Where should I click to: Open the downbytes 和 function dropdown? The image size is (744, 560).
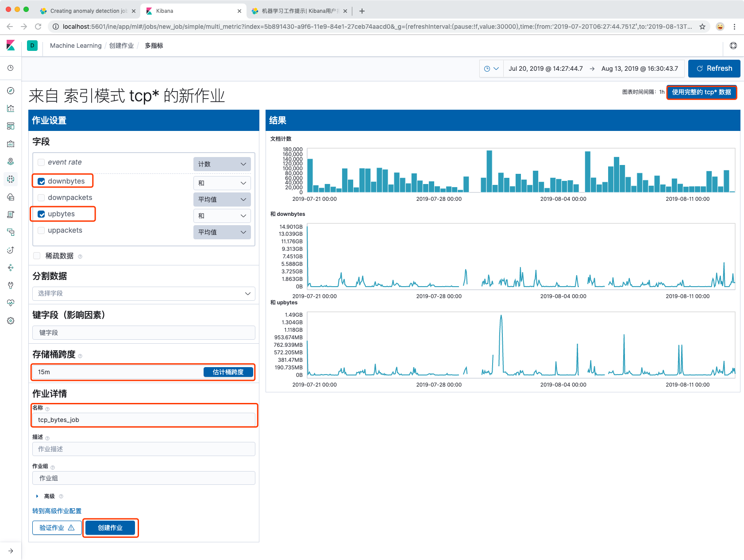[222, 183]
